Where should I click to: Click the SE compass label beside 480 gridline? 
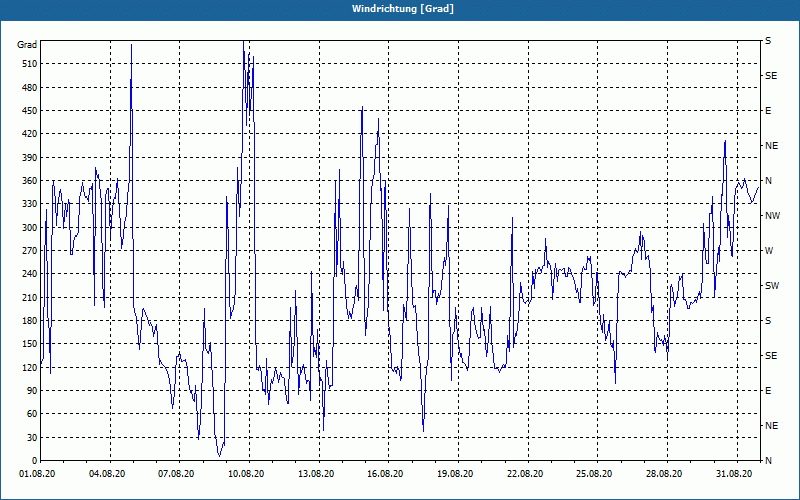point(771,76)
